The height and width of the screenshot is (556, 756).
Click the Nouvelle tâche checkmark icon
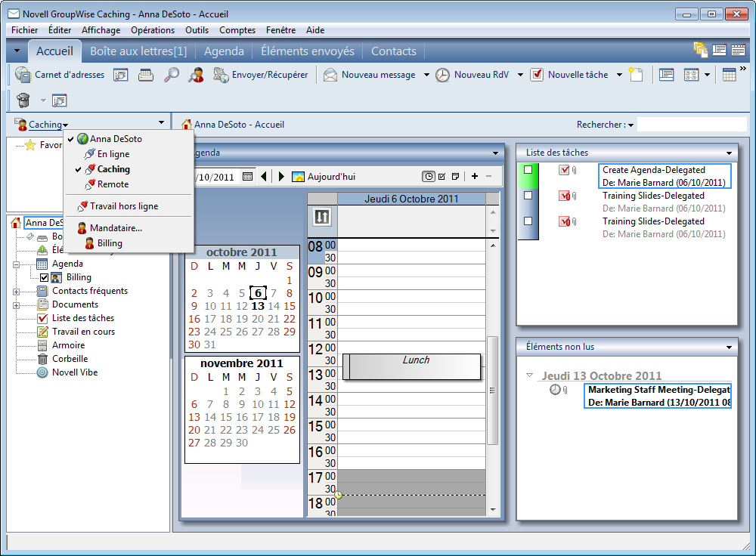[537, 75]
